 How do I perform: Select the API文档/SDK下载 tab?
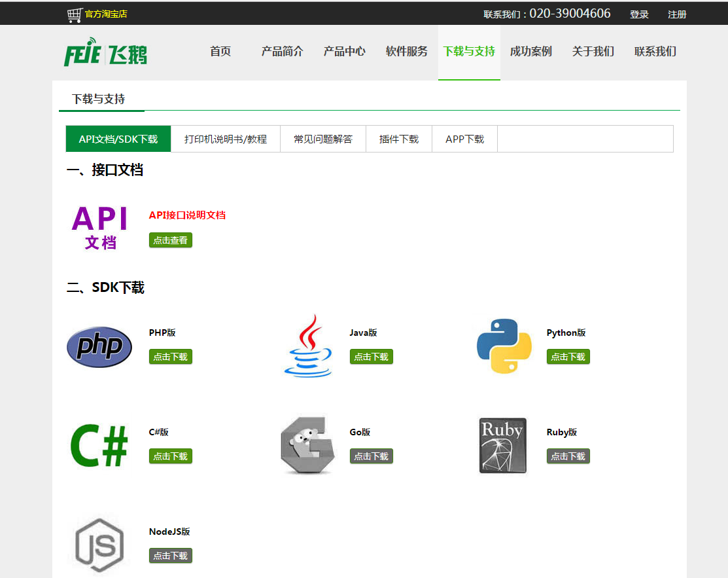pos(118,139)
